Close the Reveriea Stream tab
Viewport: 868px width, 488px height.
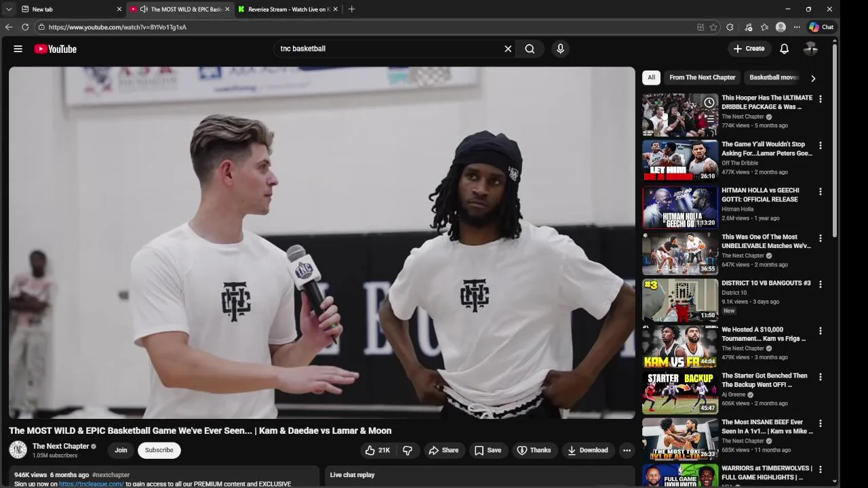(x=335, y=9)
